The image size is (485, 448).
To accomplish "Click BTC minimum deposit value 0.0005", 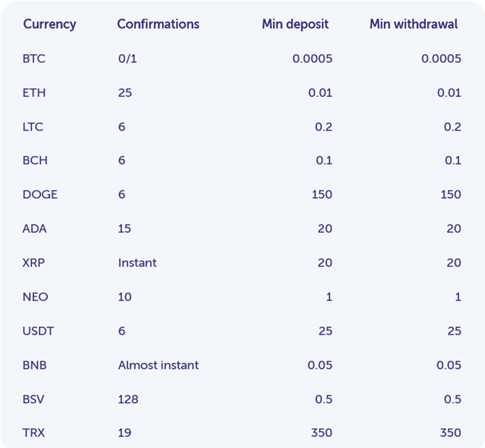I will (x=312, y=58).
